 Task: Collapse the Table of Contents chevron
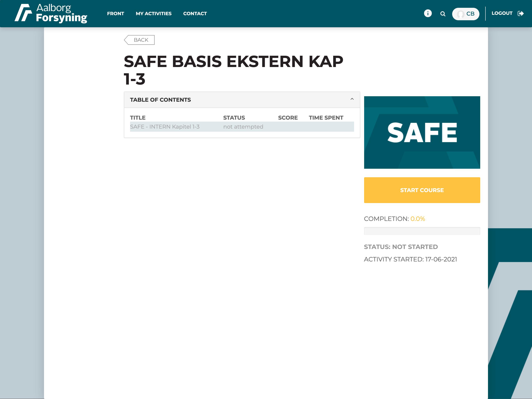[x=352, y=99]
